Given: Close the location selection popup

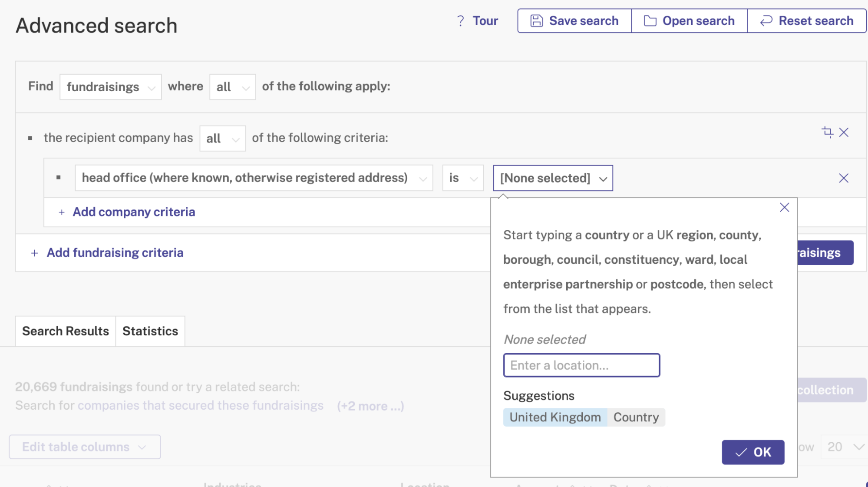Looking at the screenshot, I should click(x=784, y=208).
